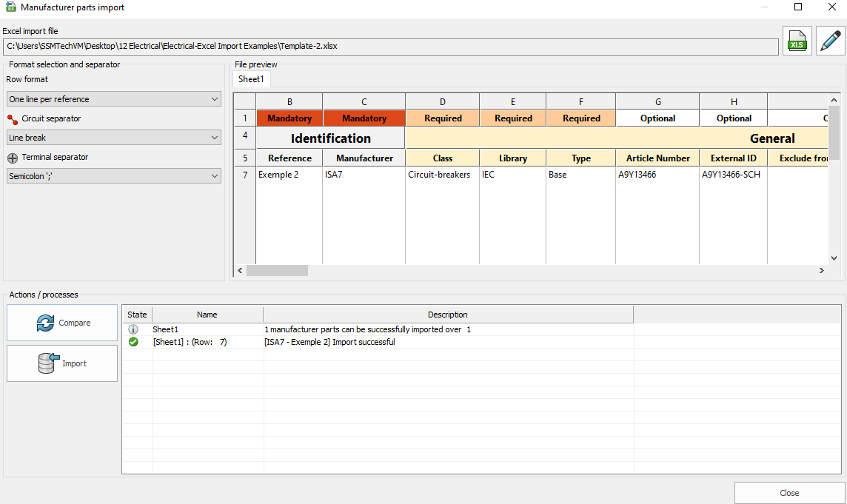Click the Import database button
Image resolution: width=847 pixels, height=504 pixels.
(62, 363)
